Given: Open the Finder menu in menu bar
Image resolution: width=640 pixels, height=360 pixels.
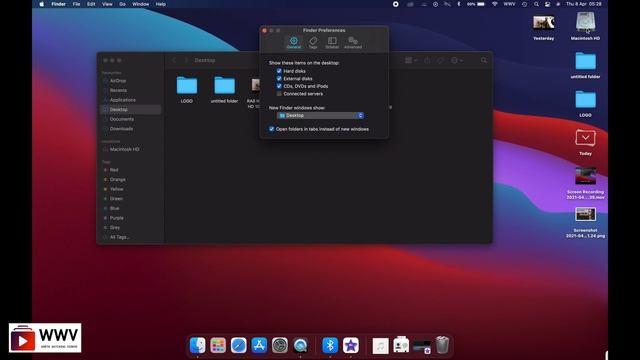Looking at the screenshot, I should [58, 4].
